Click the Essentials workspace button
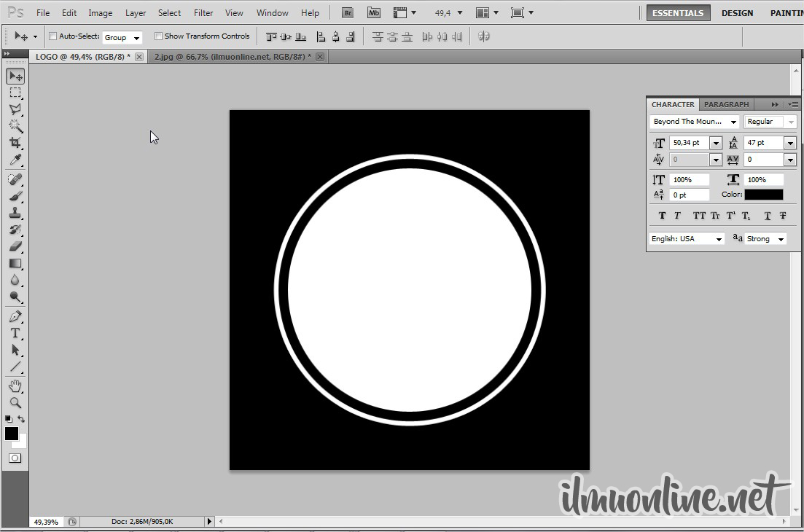Image resolution: width=804 pixels, height=532 pixels. 677,13
